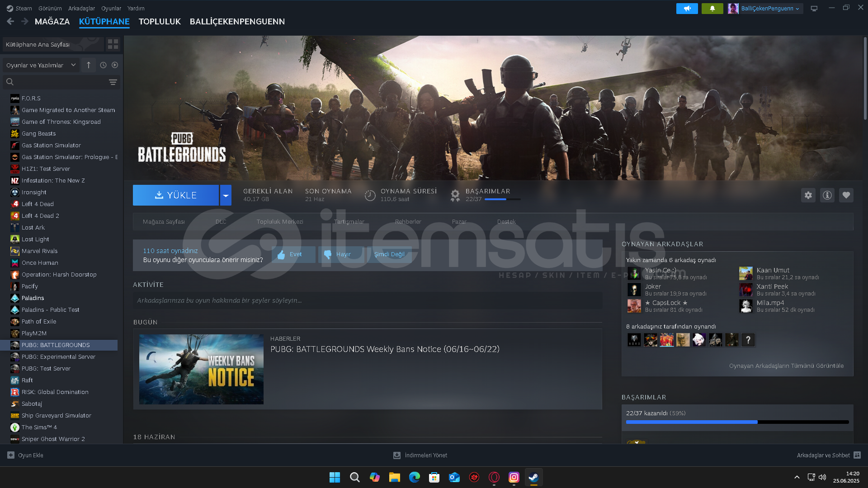Click Kütüphane Ana Sayfası button

(x=53, y=44)
